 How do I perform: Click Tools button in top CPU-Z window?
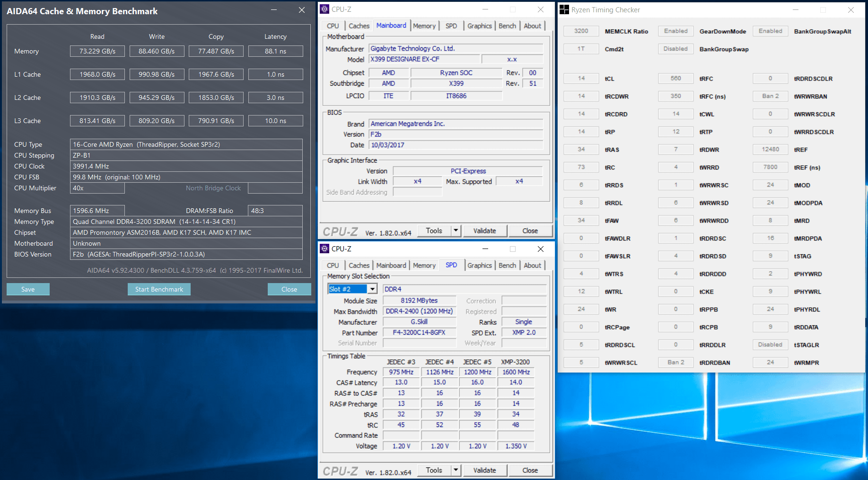pos(434,231)
